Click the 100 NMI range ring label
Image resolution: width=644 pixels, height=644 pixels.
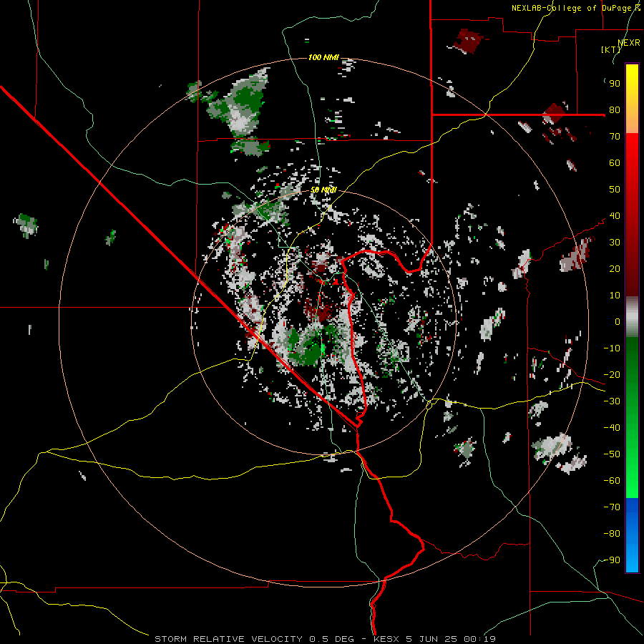click(323, 57)
